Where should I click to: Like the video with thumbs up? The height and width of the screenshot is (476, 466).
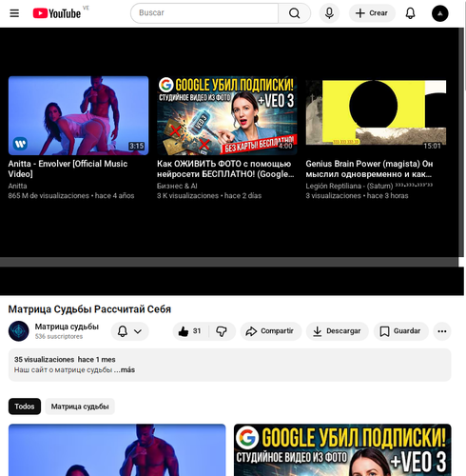[190, 331]
